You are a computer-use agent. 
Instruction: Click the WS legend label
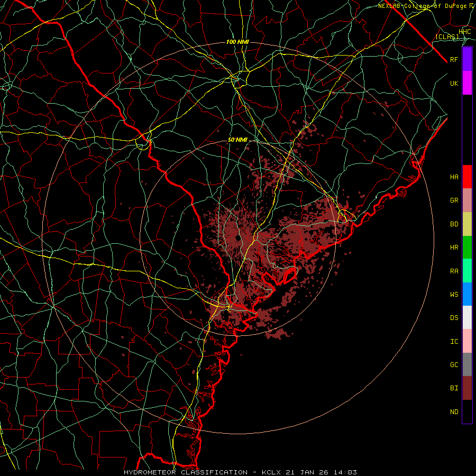tap(454, 295)
